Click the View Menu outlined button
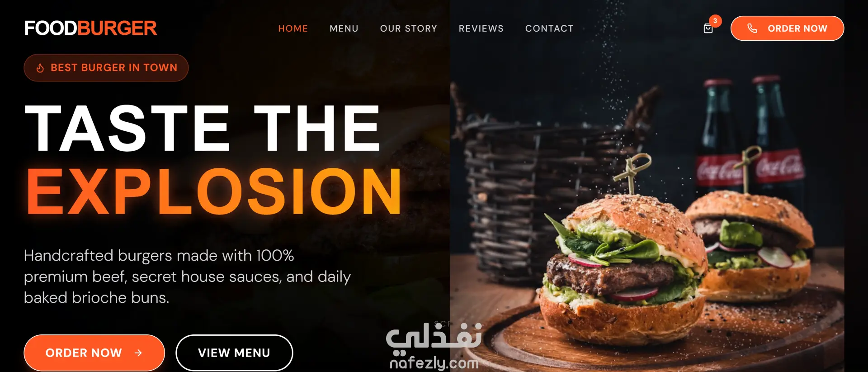The width and height of the screenshot is (868, 372). tap(234, 353)
